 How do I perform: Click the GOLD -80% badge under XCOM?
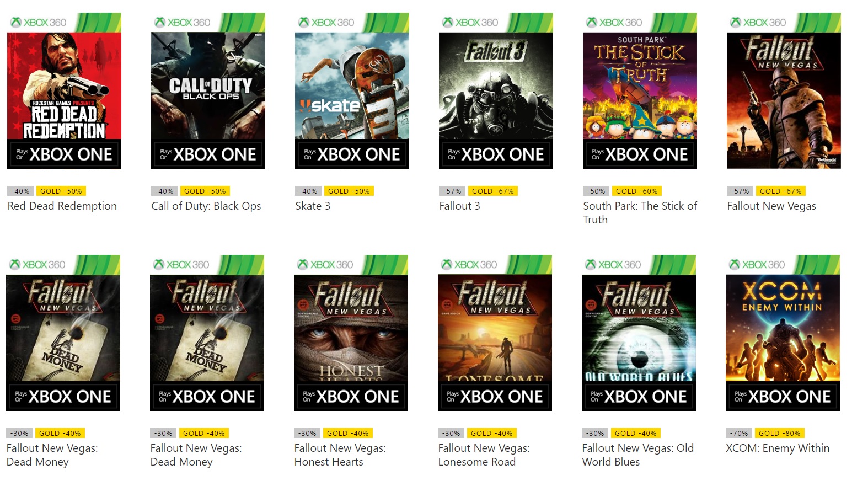[x=779, y=433]
